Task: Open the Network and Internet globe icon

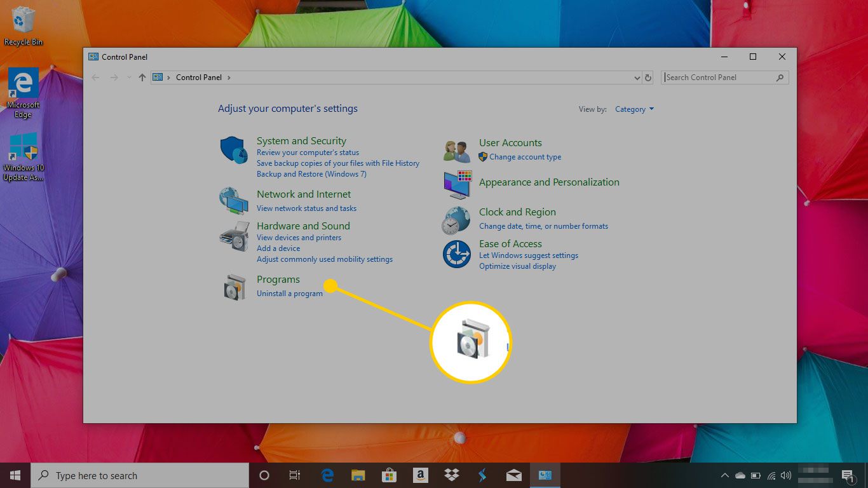Action: [233, 201]
